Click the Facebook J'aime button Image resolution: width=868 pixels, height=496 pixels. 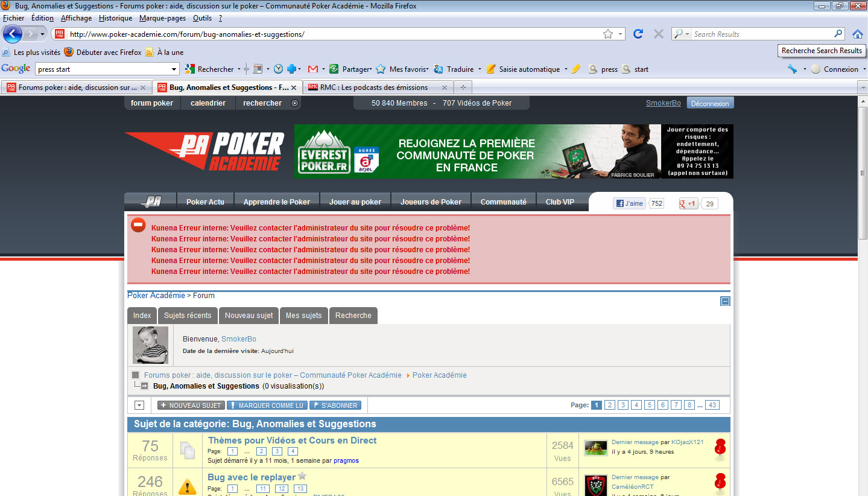[x=629, y=203]
